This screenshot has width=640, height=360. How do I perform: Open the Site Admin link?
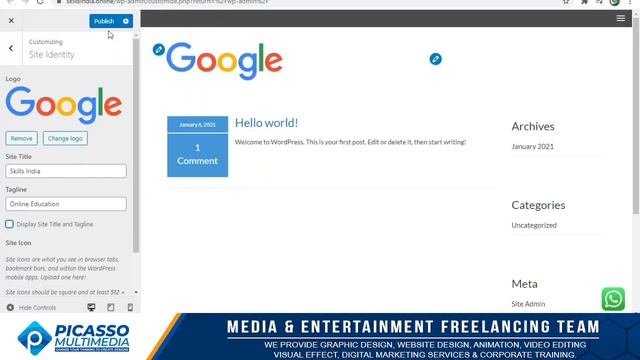tap(528, 304)
